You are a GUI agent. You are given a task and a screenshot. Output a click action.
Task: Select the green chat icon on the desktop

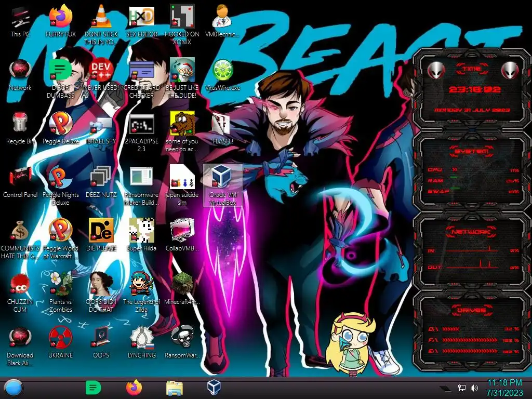click(x=61, y=78)
